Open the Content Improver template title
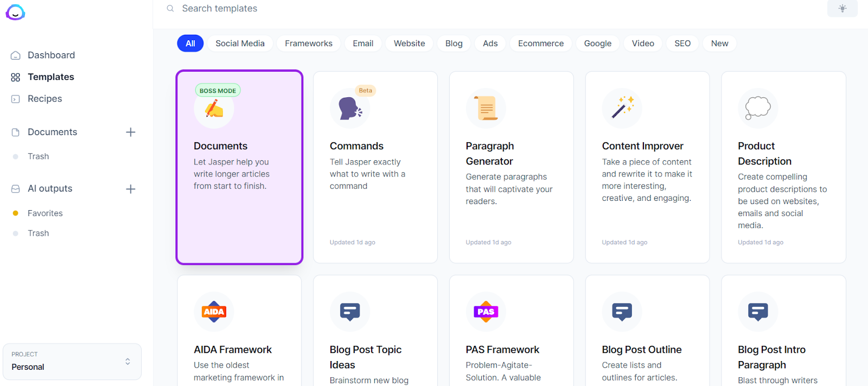Screen dimensions: 868x386 pyautogui.click(x=642, y=146)
